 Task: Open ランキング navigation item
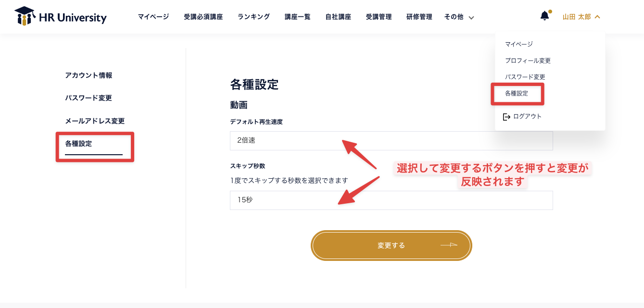253,17
